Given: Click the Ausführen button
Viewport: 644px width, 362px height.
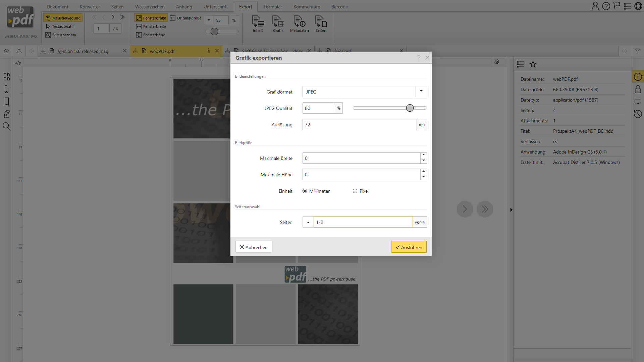Looking at the screenshot, I should tap(409, 247).
